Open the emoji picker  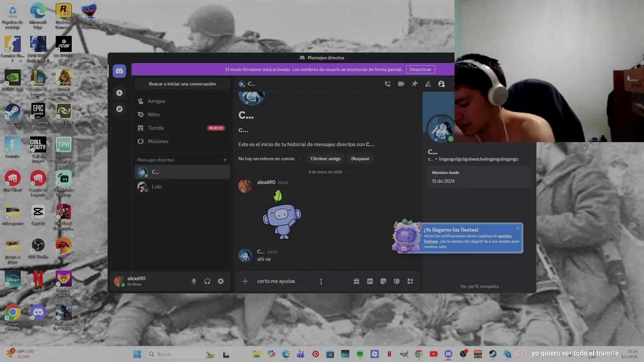click(396, 282)
